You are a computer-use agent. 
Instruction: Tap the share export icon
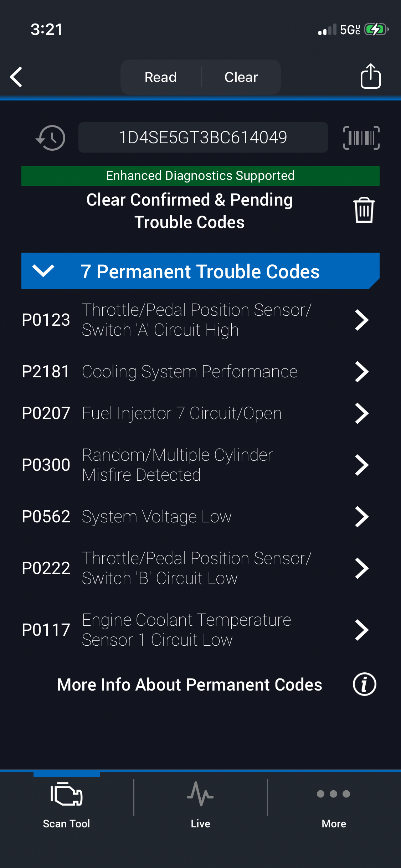[x=370, y=76]
